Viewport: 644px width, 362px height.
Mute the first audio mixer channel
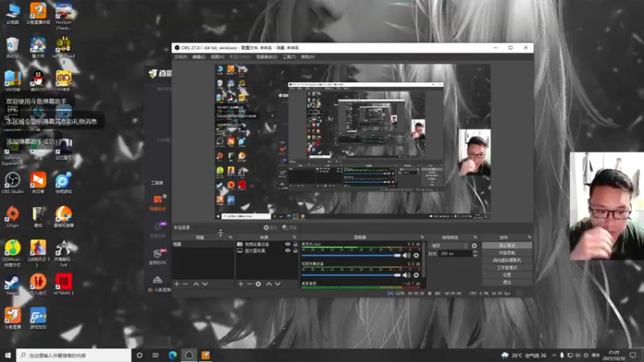407,255
